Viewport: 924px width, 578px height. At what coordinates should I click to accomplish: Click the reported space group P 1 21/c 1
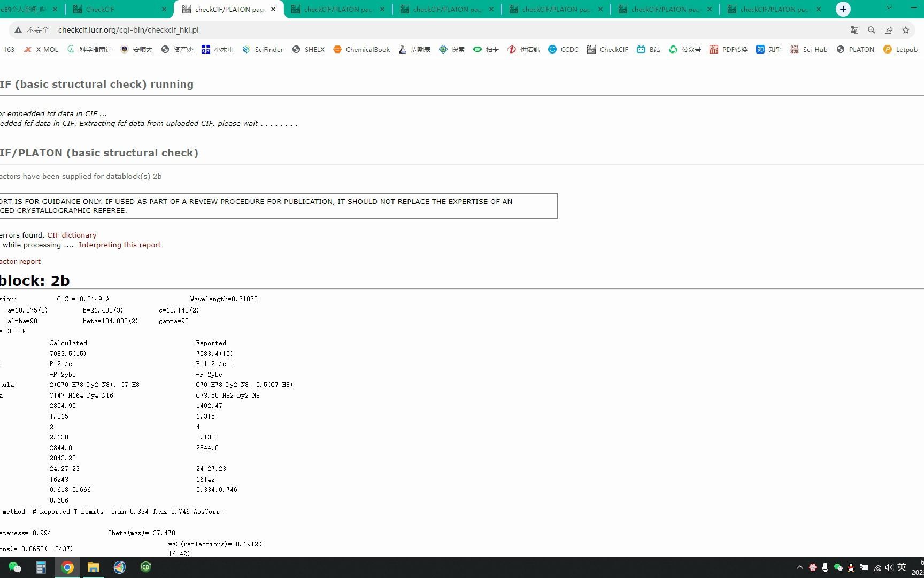point(215,364)
